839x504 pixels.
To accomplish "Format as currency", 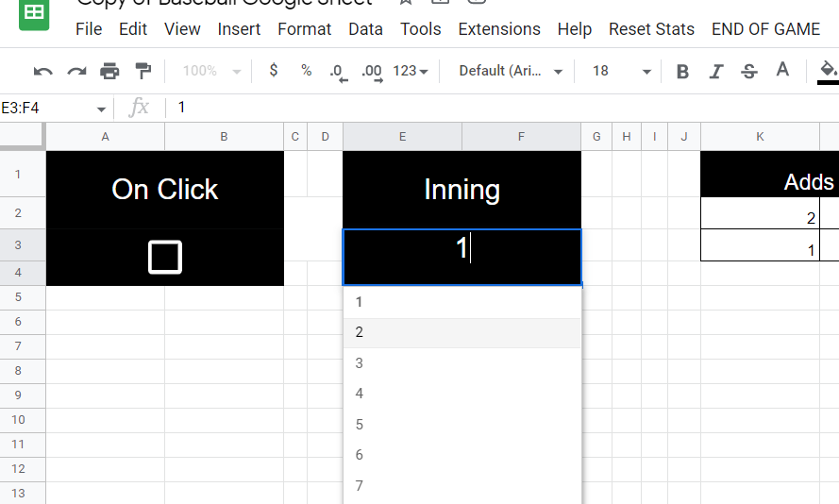I will pyautogui.click(x=274, y=70).
